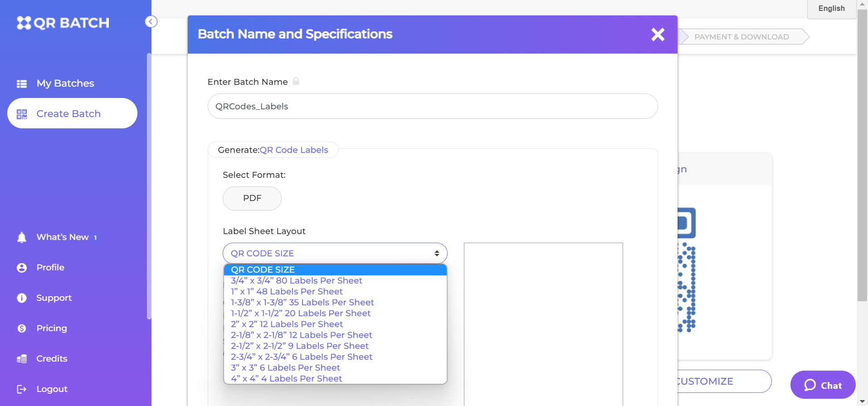
Task: Select 2-1/2" x 2-1/2" 9 Labels Per Sheet
Action: pyautogui.click(x=335, y=346)
